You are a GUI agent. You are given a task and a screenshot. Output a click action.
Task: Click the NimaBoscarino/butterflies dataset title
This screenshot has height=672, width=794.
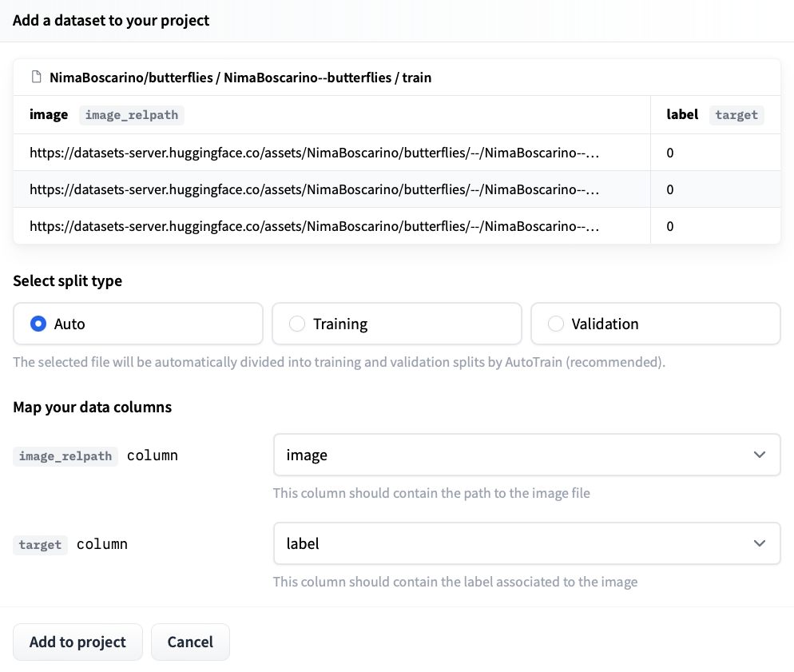[x=240, y=78]
